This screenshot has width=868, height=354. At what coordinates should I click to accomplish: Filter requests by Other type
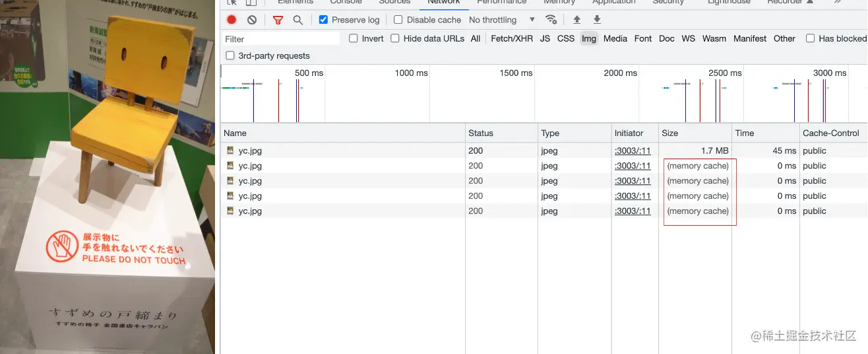click(785, 38)
